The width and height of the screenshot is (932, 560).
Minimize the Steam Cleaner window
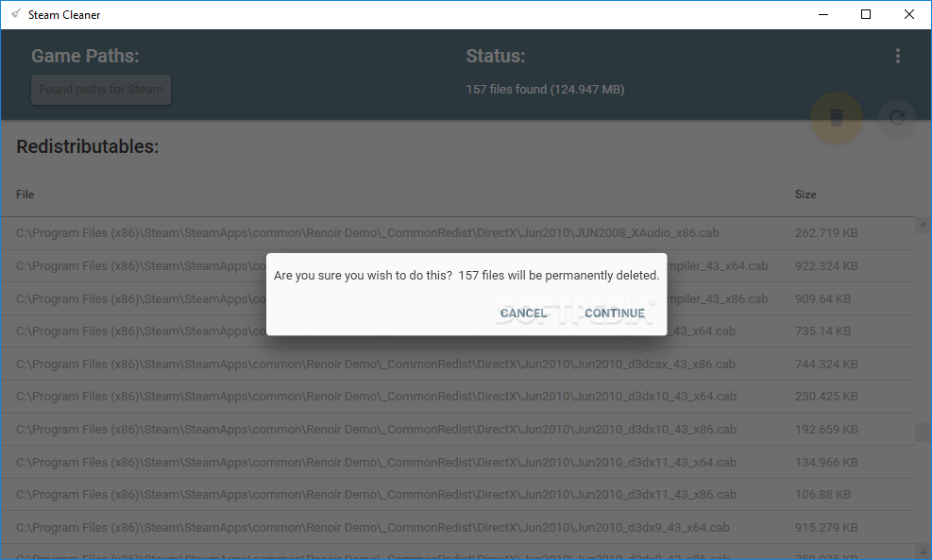click(823, 14)
